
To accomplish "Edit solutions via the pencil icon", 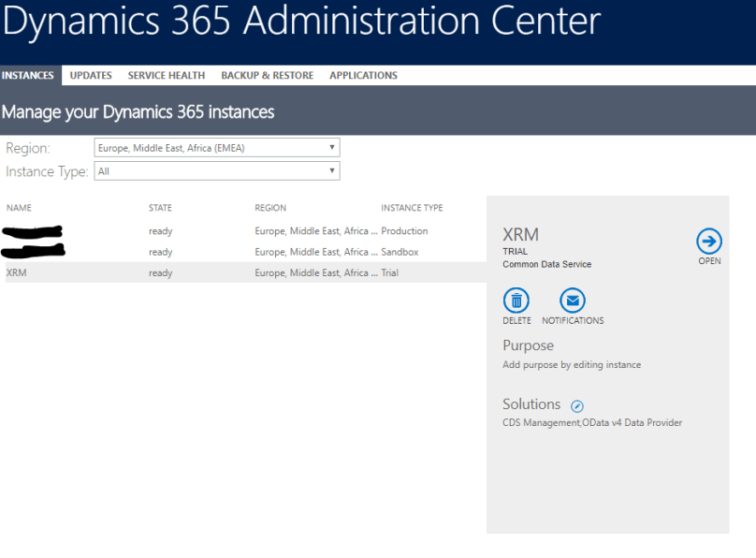I will [x=577, y=406].
